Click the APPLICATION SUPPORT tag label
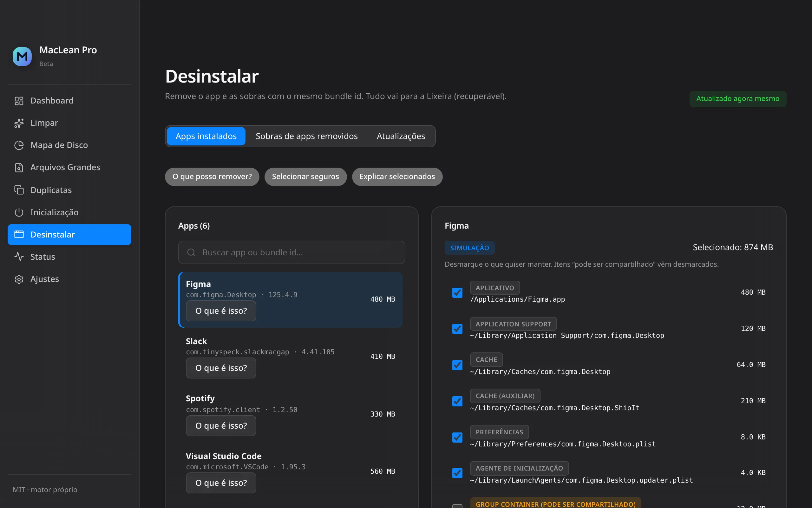This screenshot has width=812, height=508. pos(514,324)
